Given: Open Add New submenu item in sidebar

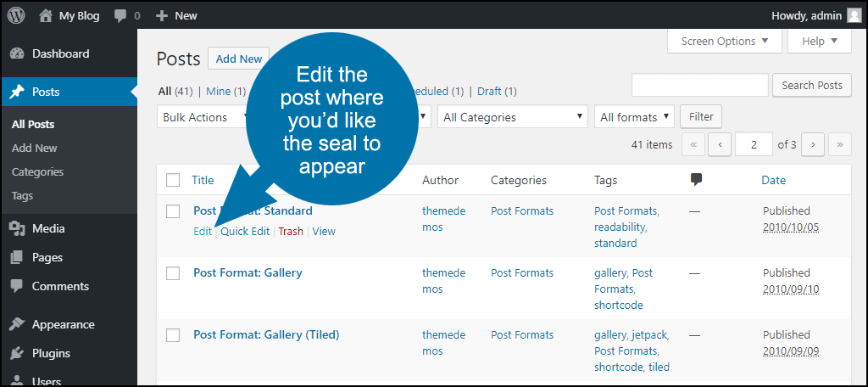Looking at the screenshot, I should click(34, 148).
